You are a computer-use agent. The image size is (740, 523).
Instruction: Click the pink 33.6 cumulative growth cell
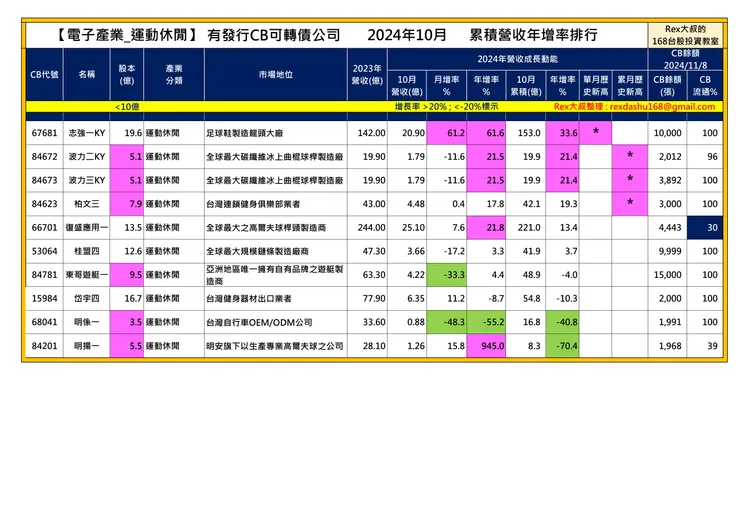point(563,133)
